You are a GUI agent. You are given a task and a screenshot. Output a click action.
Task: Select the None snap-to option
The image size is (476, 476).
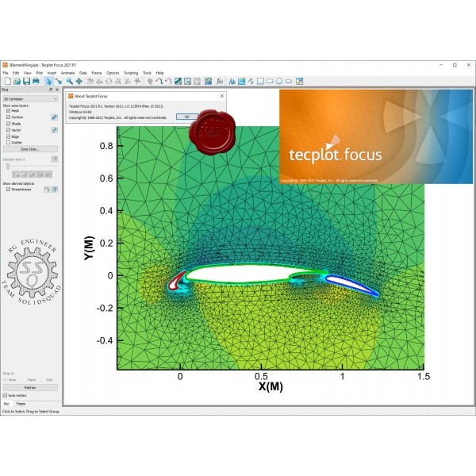coord(5,379)
